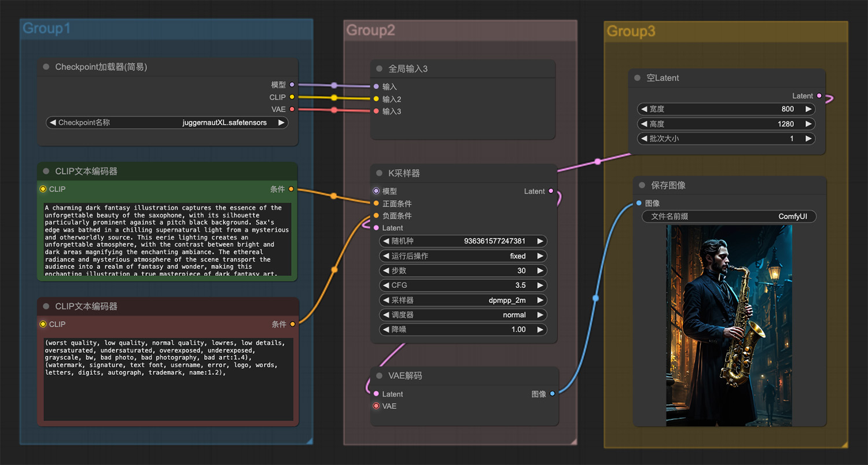
Task: Select previous checkpoint with left arrow
Action: click(x=53, y=123)
